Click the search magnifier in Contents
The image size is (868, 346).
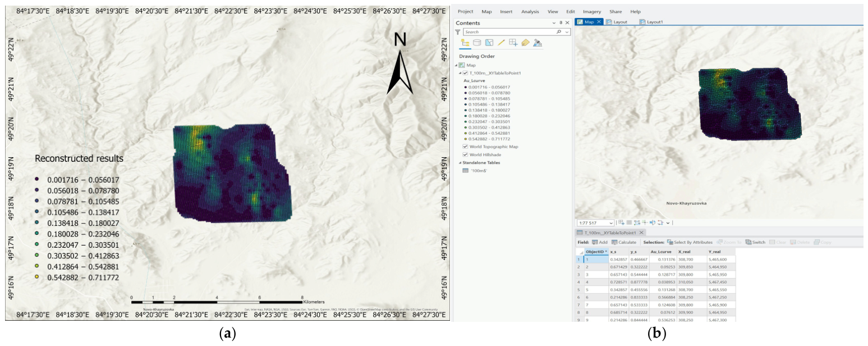(559, 32)
